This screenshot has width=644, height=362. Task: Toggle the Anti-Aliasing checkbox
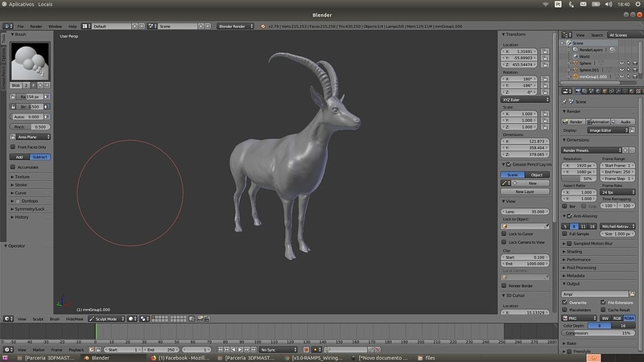(x=569, y=216)
